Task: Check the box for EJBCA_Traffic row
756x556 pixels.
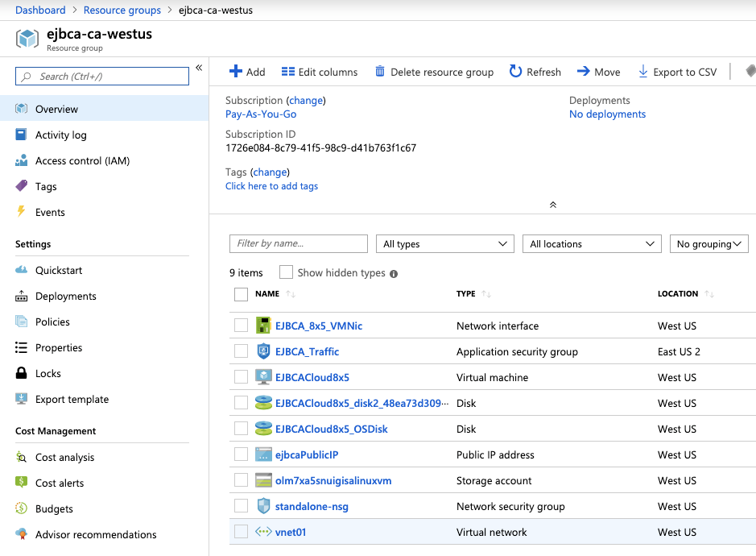Action: tap(241, 351)
